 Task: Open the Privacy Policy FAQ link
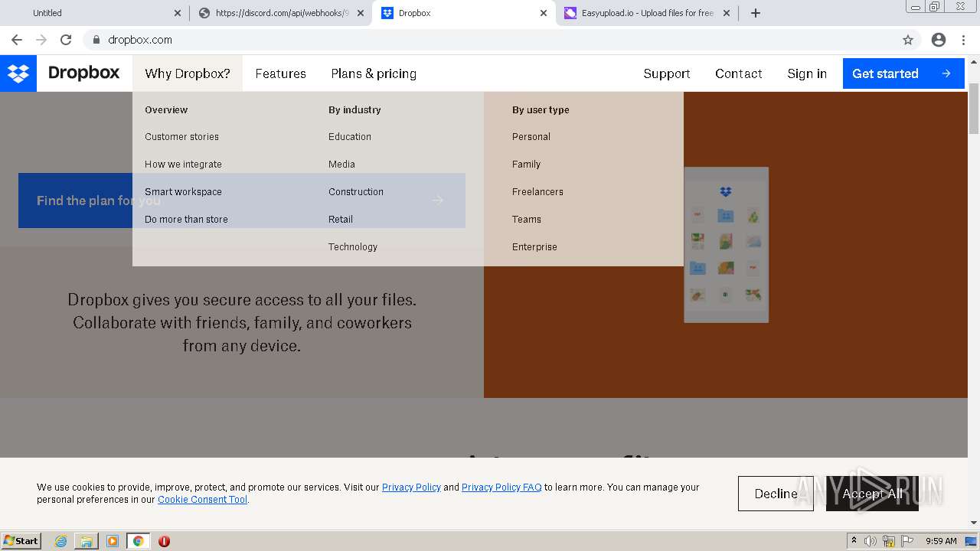pyautogui.click(x=501, y=487)
